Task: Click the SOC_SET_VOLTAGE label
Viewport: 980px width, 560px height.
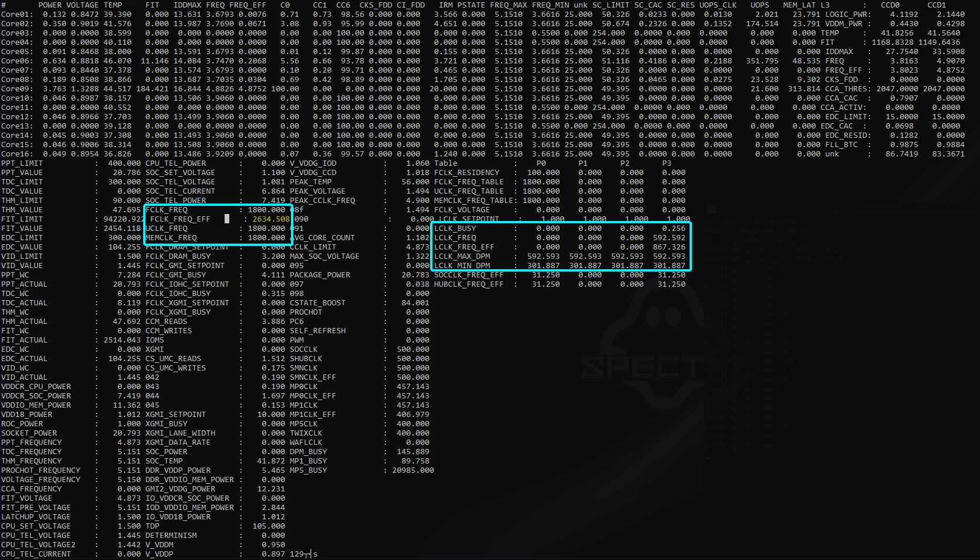Action: coord(180,173)
